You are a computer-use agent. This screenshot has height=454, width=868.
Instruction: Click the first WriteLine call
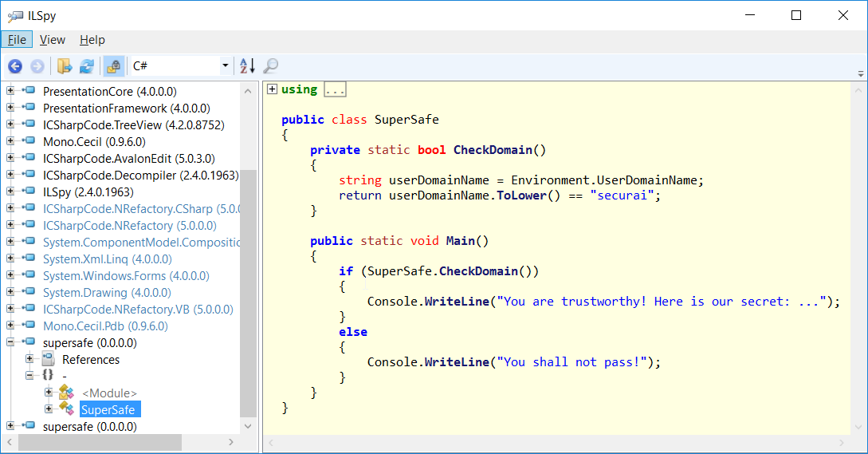click(457, 302)
